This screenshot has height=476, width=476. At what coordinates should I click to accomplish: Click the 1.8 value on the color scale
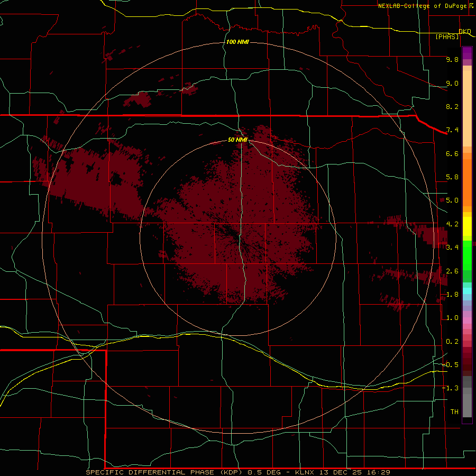[452, 295]
